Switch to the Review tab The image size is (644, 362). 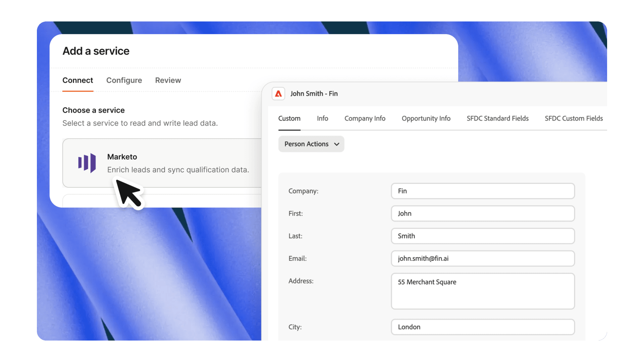pos(168,80)
